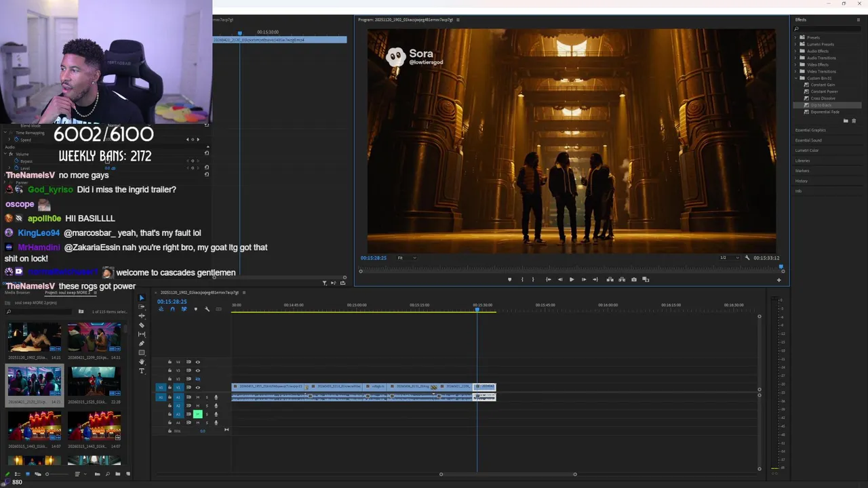Screen dimensions: 868x488
Task: Solo the A1 track
Action: point(207,397)
